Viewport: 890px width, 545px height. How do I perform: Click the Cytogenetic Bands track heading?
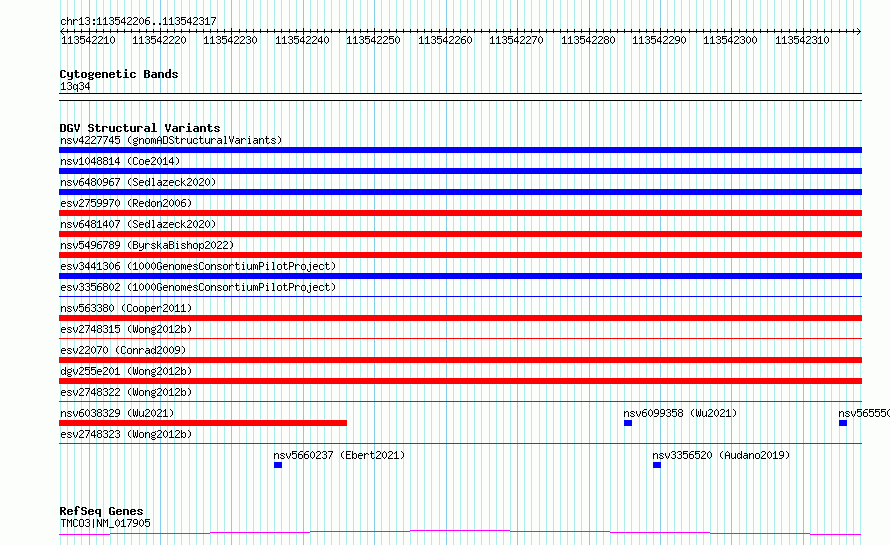pos(119,74)
